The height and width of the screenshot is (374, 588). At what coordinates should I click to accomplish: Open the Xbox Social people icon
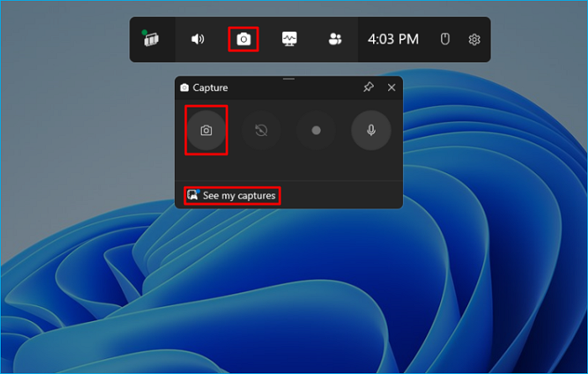(x=335, y=40)
